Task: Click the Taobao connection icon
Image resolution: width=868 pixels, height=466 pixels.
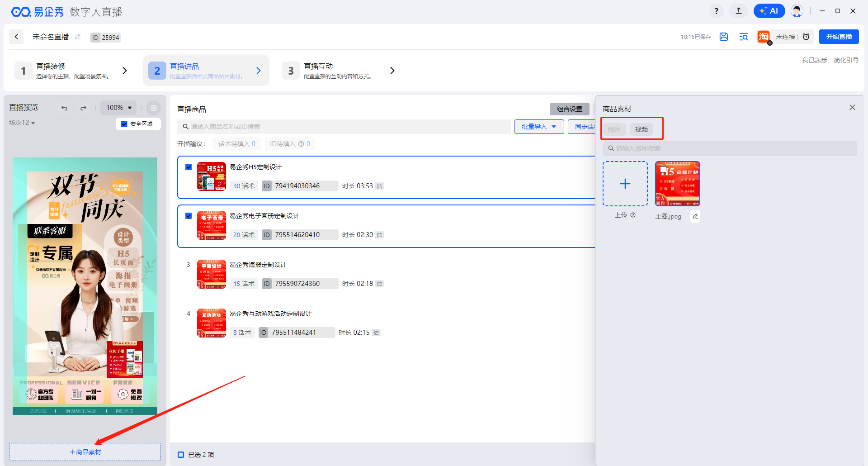Action: (x=764, y=37)
